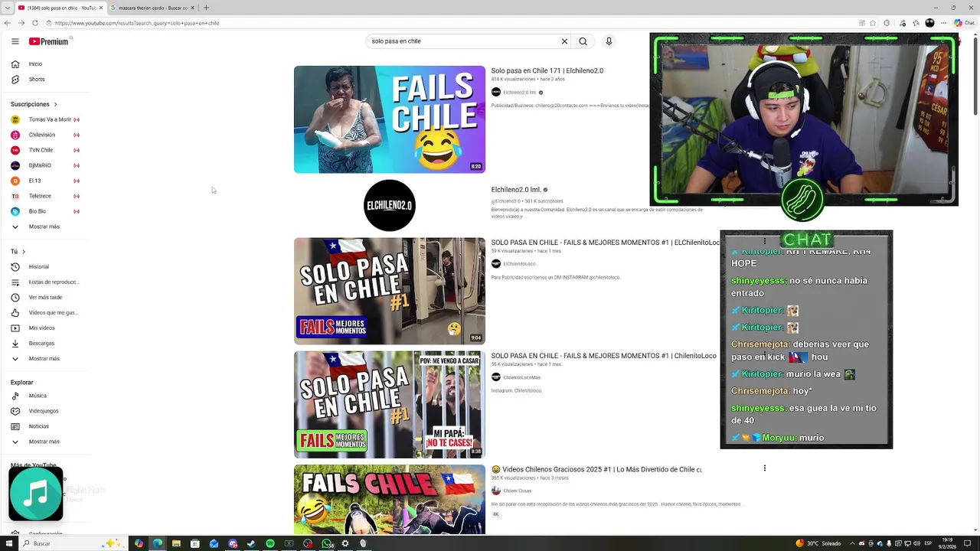Play the SOLO PASA EN CHILE 8:38 thumbnail
This screenshot has height=551, width=980.
[389, 404]
